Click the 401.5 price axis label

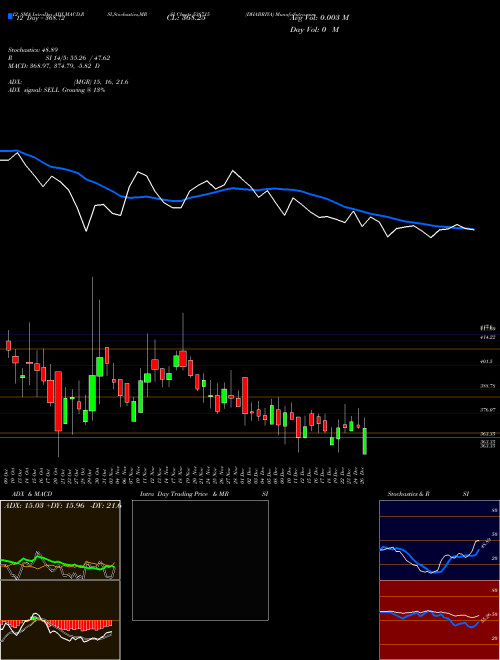pyautogui.click(x=487, y=361)
